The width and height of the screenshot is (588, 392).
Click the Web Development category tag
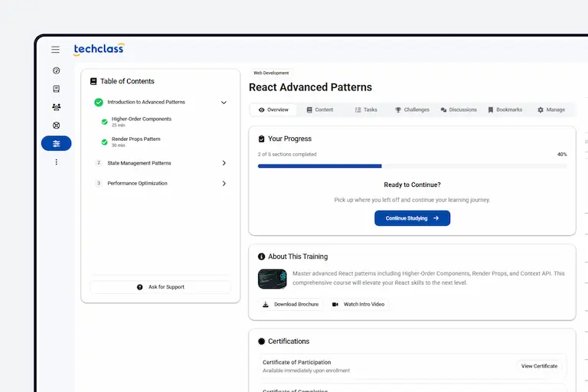(x=271, y=73)
